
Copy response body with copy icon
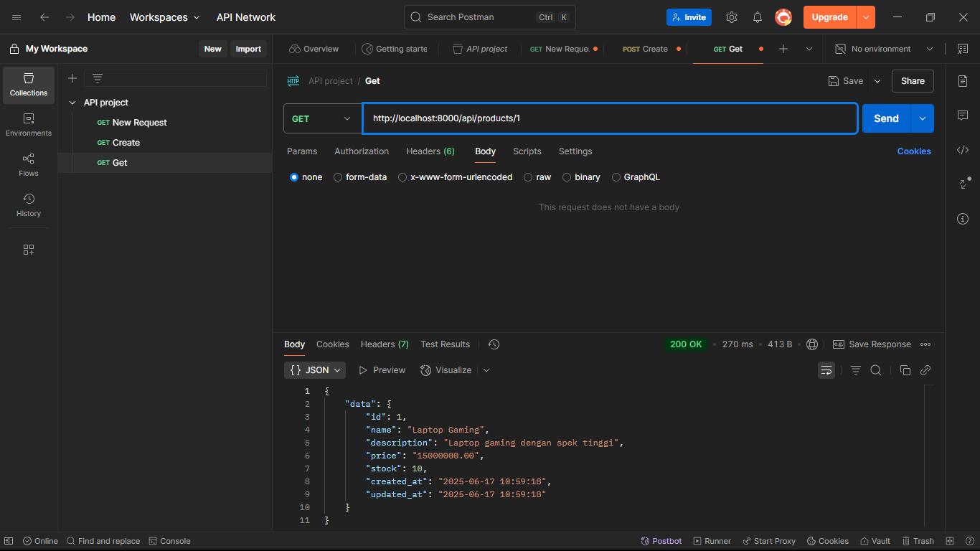point(905,370)
